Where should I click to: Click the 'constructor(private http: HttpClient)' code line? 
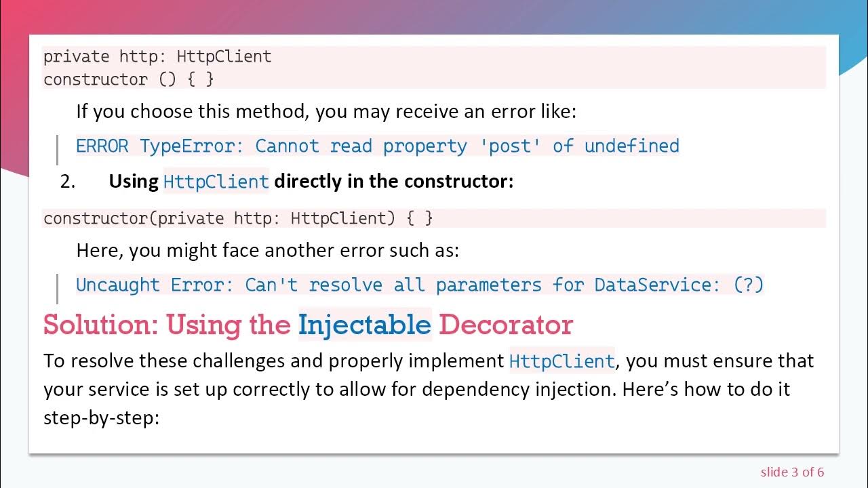tap(238, 218)
